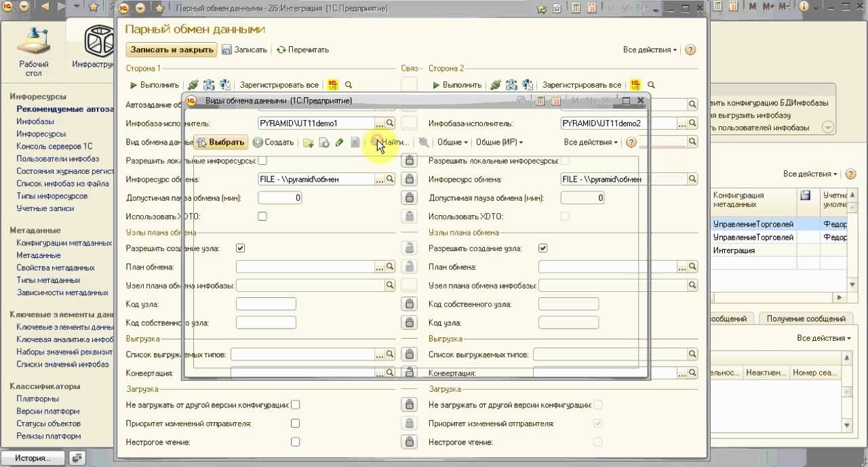
Task: Click Зарегистрировать все in Сторона 2
Action: pyautogui.click(x=581, y=85)
